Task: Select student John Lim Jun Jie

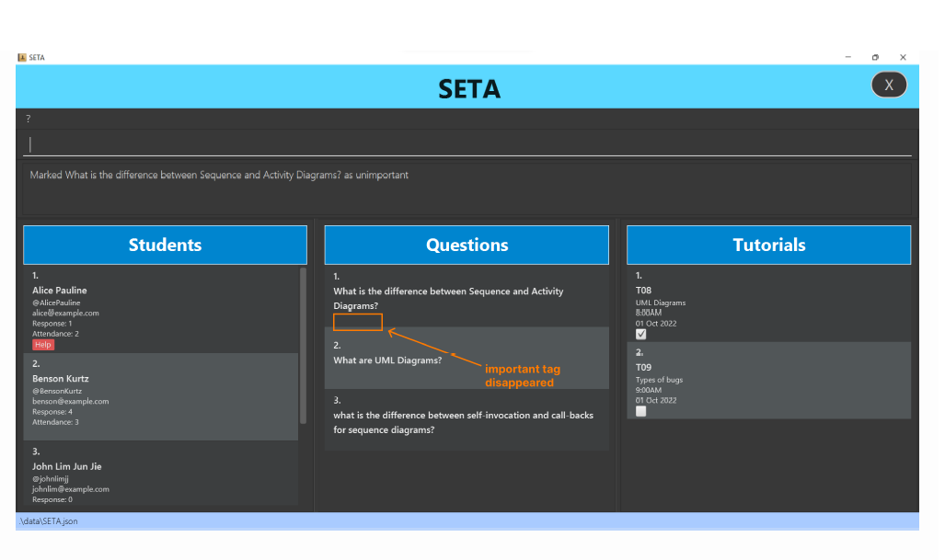Action: tap(161, 474)
